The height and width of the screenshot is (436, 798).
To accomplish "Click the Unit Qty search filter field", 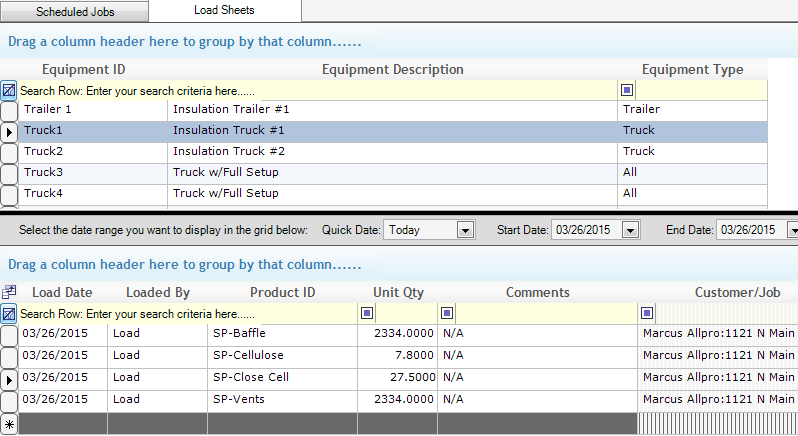I will 406,313.
